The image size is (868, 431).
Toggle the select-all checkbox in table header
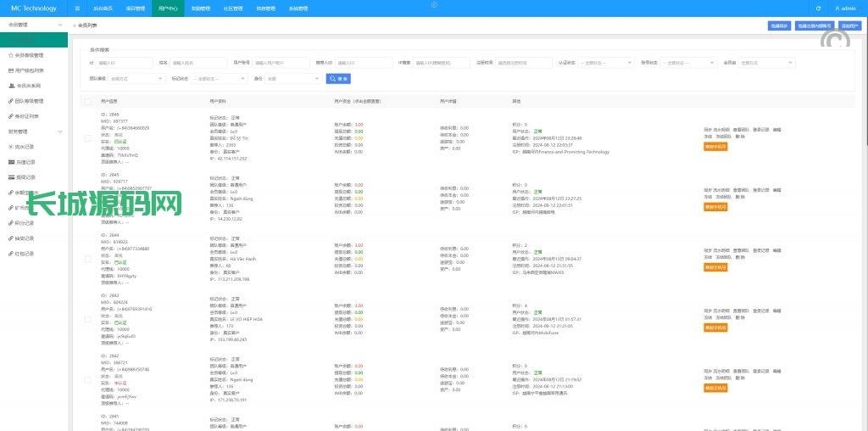[x=87, y=101]
